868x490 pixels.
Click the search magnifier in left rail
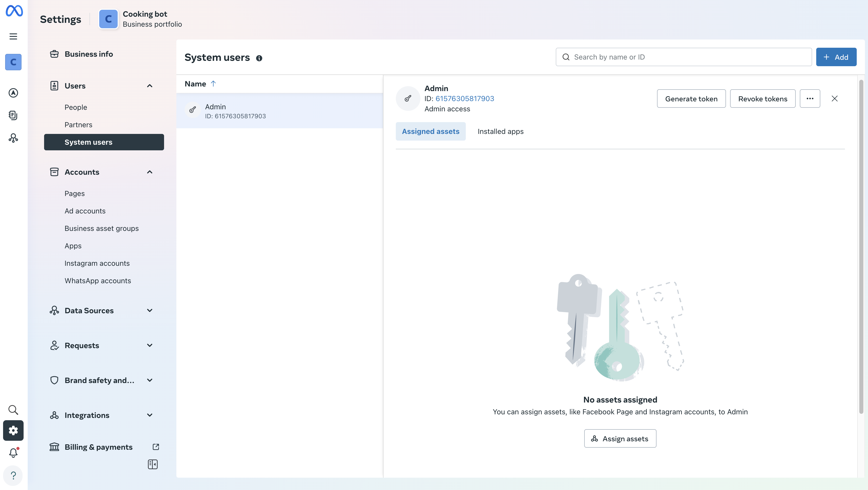13,410
